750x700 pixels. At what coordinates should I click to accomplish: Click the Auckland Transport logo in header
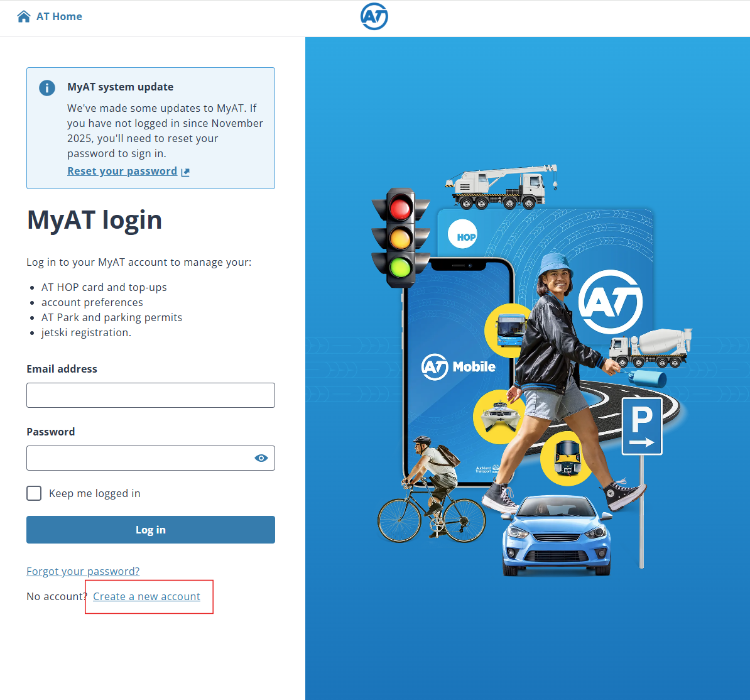pos(374,16)
